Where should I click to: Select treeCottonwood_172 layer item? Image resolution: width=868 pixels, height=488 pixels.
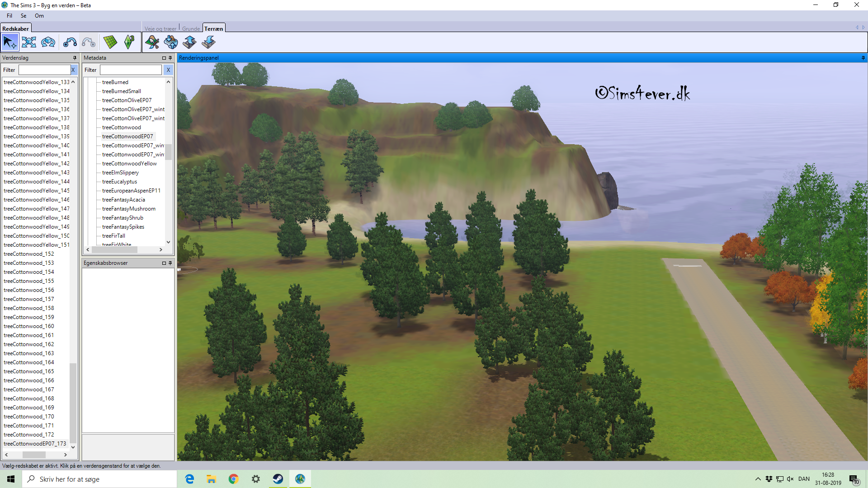29,435
